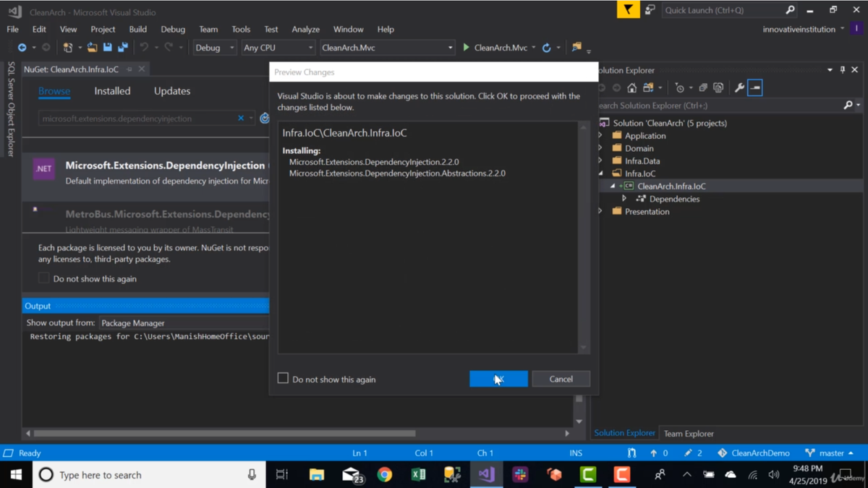Collapse the Infra.IoC solution folder
This screenshot has width=868, height=488.
pyautogui.click(x=600, y=174)
